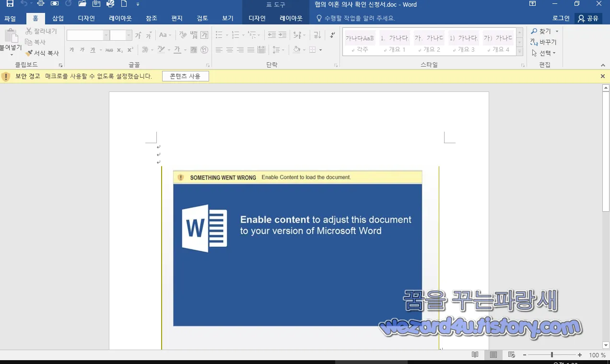Viewport: 610px width, 364px height.
Task: Click Copy (복사) in the clipboard group
Action: 35,42
